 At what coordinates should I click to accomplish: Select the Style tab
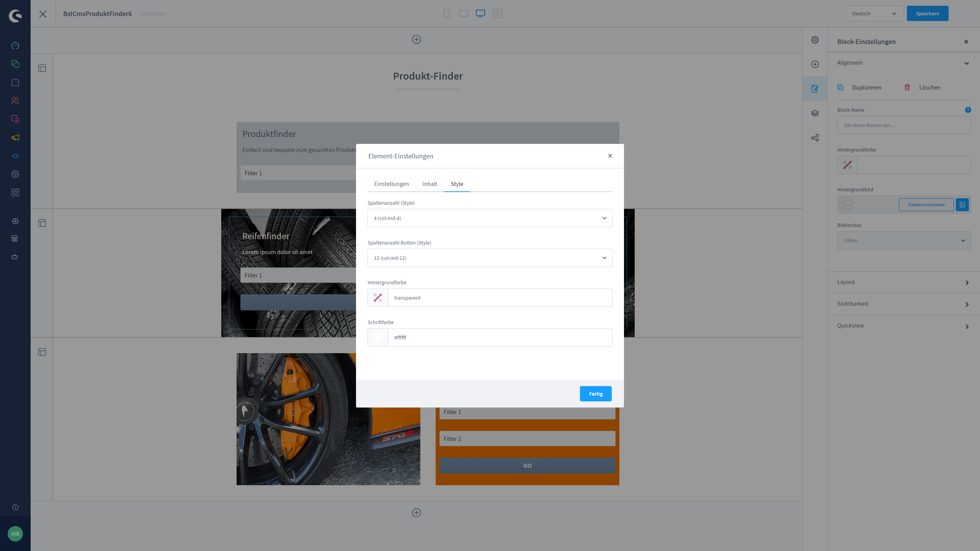(457, 184)
